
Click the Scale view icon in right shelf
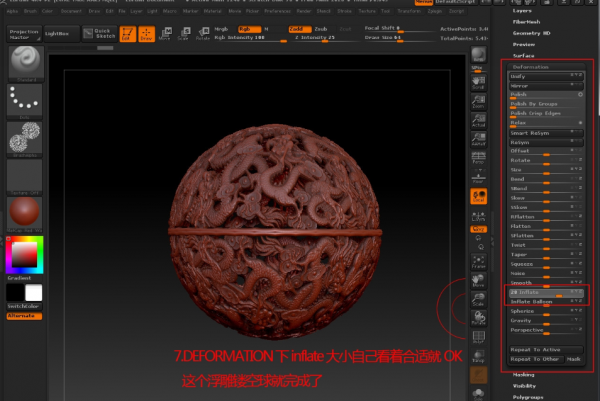tap(478, 299)
